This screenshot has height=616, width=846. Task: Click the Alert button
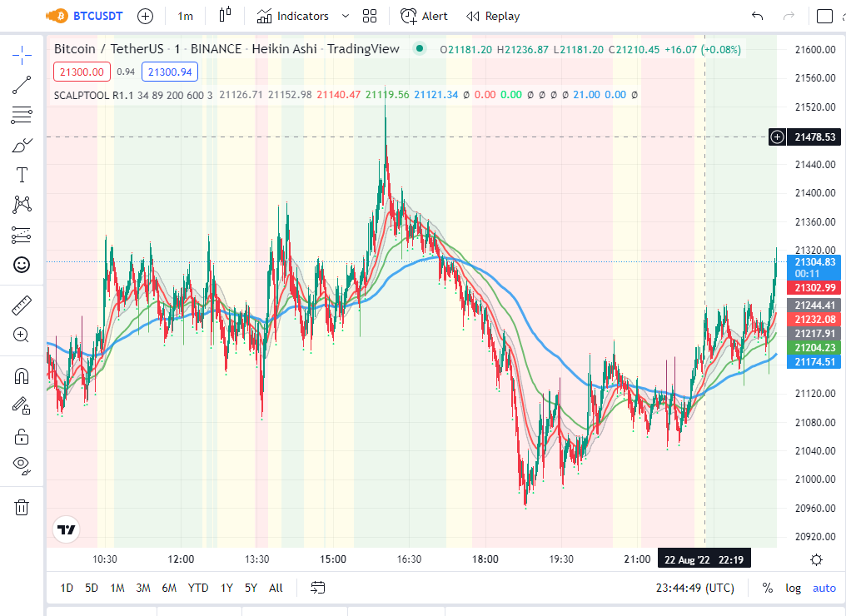click(x=424, y=16)
